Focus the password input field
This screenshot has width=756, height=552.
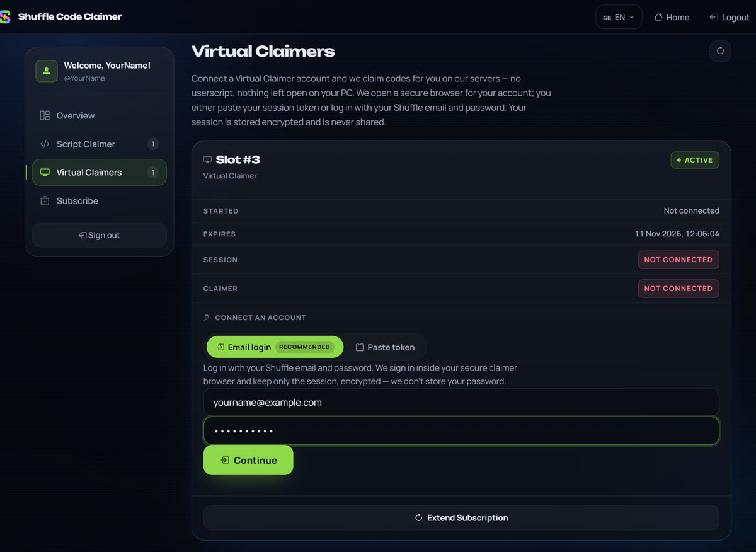point(461,431)
